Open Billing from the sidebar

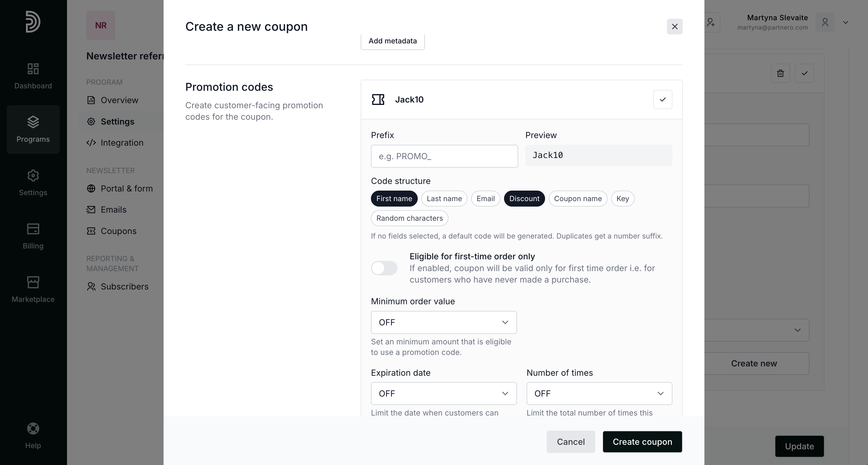pos(33,236)
